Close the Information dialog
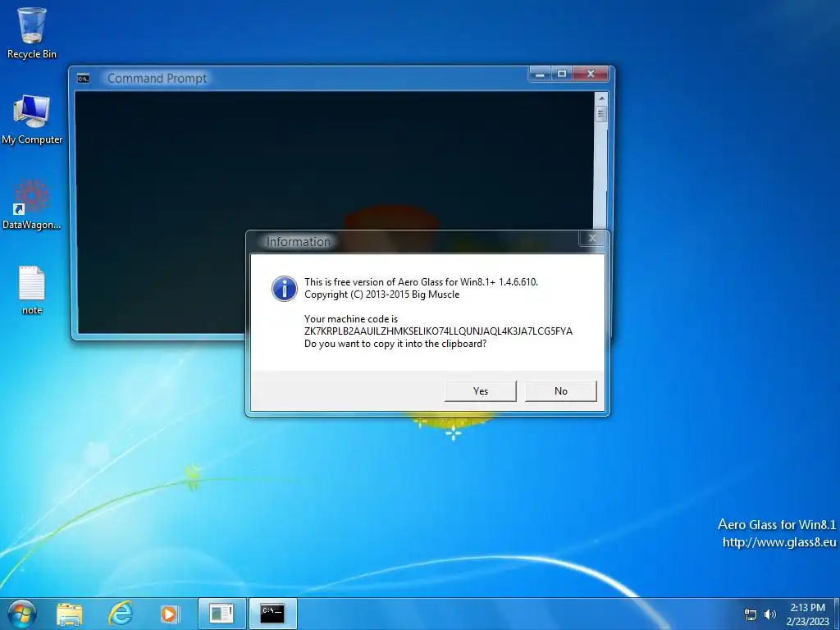This screenshot has height=630, width=840. pos(592,239)
